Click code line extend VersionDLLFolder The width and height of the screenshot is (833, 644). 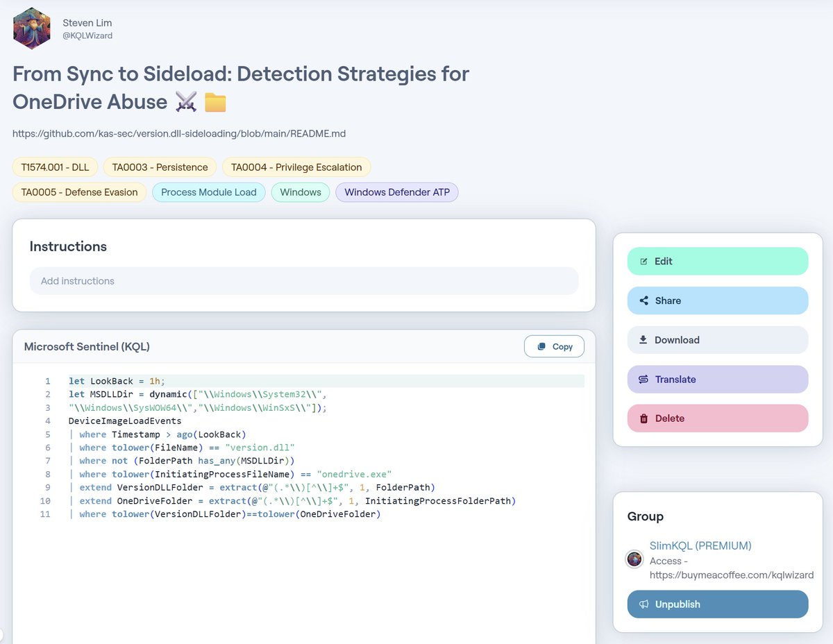tap(252, 487)
